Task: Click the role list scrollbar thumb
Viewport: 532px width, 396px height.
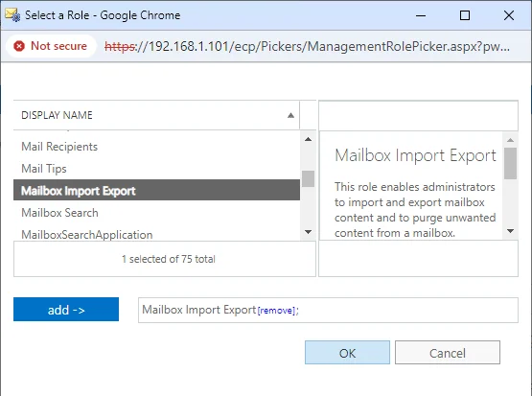Action: [x=308, y=178]
